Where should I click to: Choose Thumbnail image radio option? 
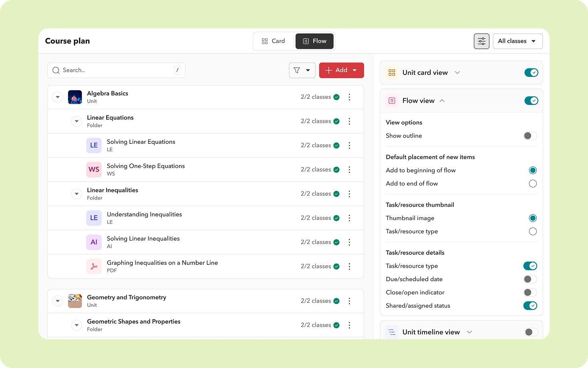[533, 218]
